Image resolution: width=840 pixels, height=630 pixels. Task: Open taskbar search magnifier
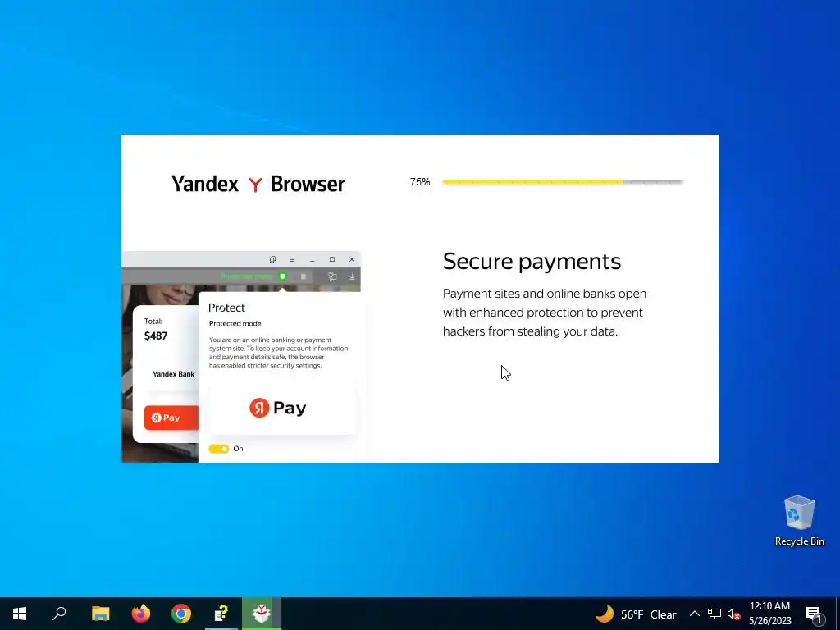coord(59,614)
